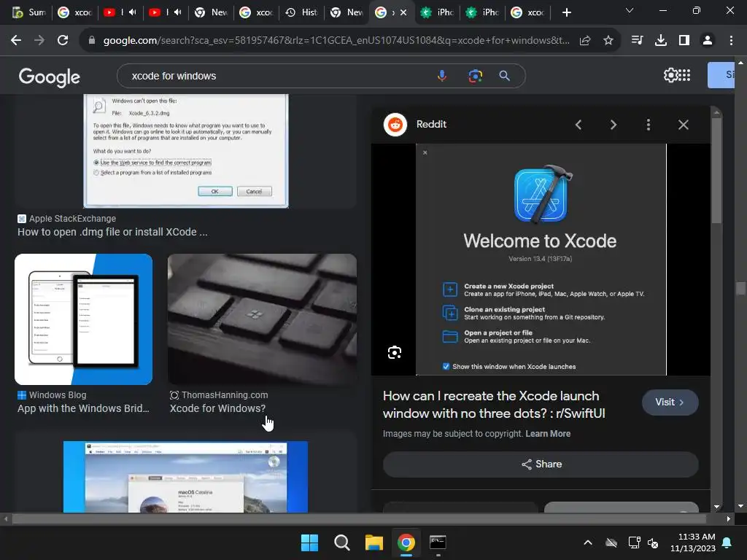
Task: Open the media control playlist icon
Action: coord(637,41)
